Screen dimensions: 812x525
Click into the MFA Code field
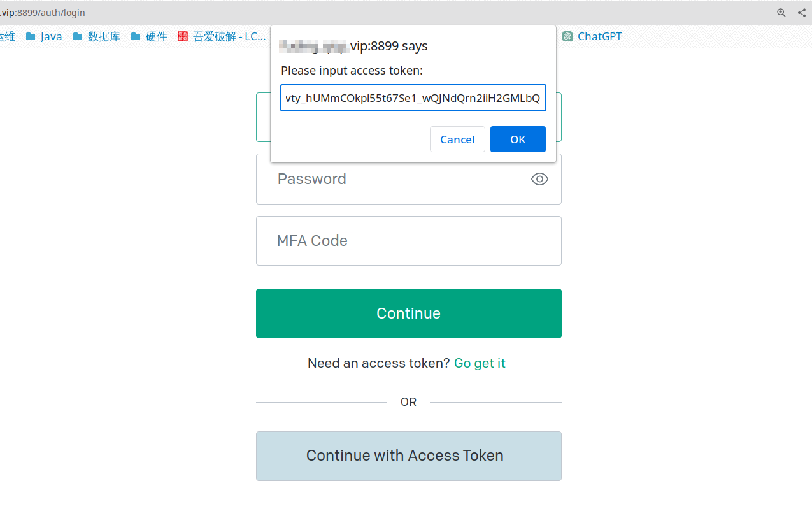point(408,241)
